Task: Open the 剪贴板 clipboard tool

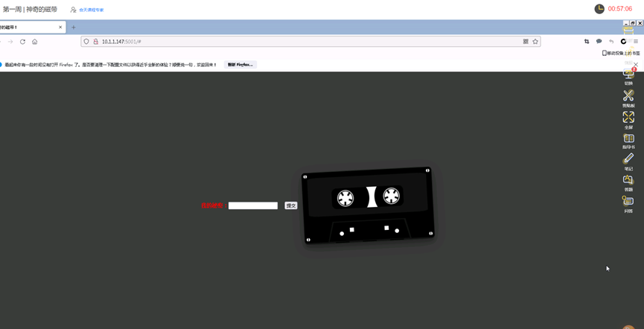Action: coord(628,96)
